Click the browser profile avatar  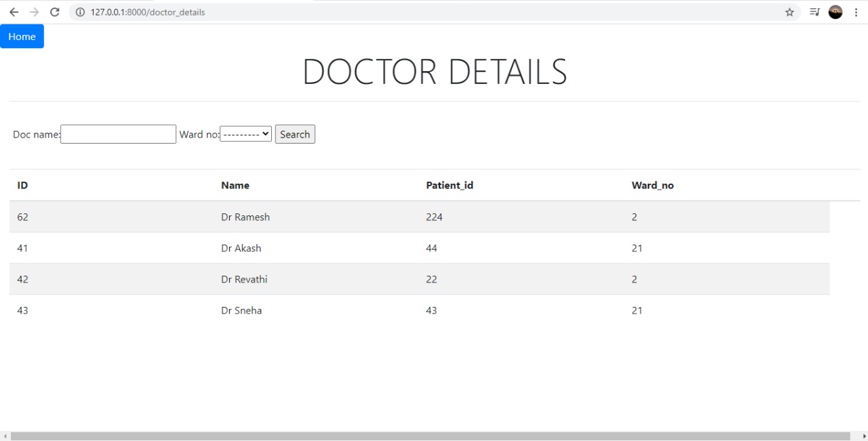835,12
